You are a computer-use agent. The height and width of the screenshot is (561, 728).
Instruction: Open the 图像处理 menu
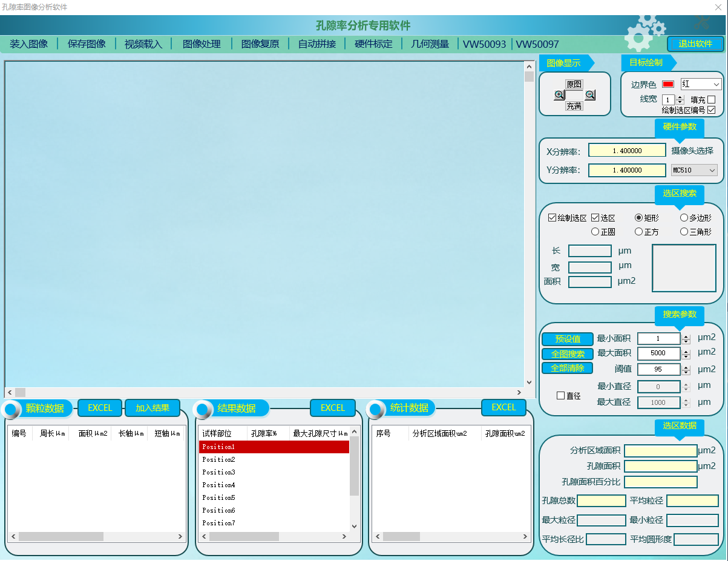point(202,44)
